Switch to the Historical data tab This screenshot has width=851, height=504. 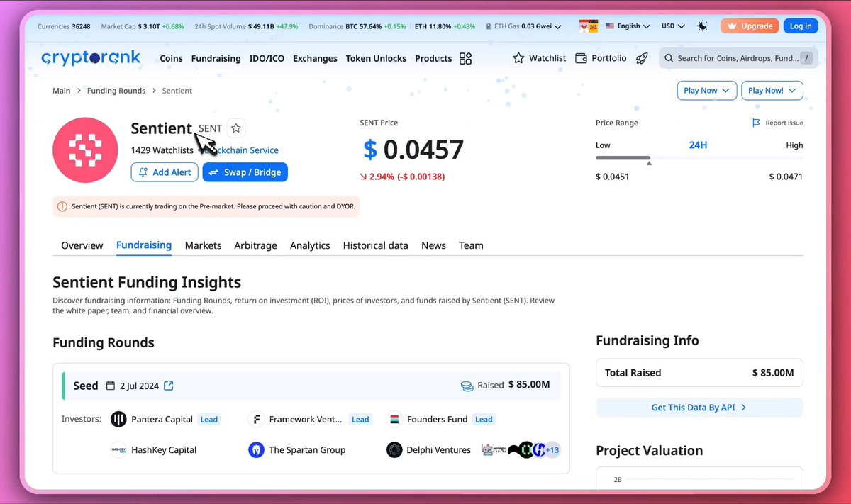tap(375, 245)
